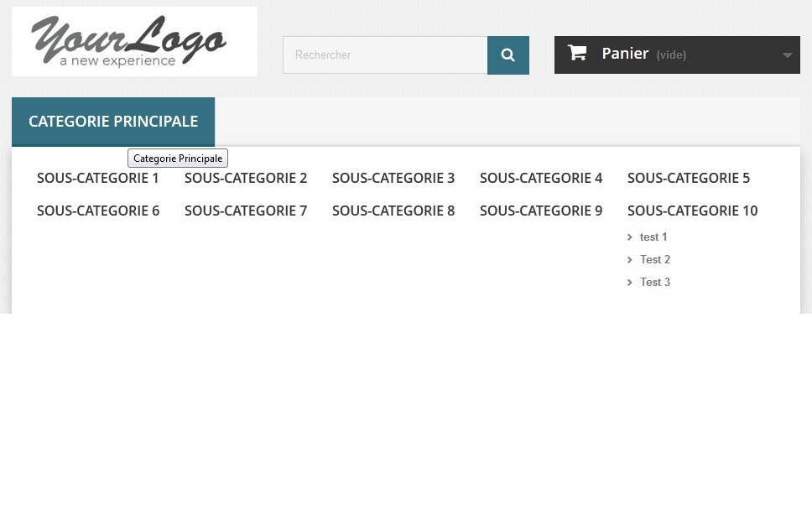Click the chevron next to Test 3
812x515 pixels.
pyautogui.click(x=630, y=283)
